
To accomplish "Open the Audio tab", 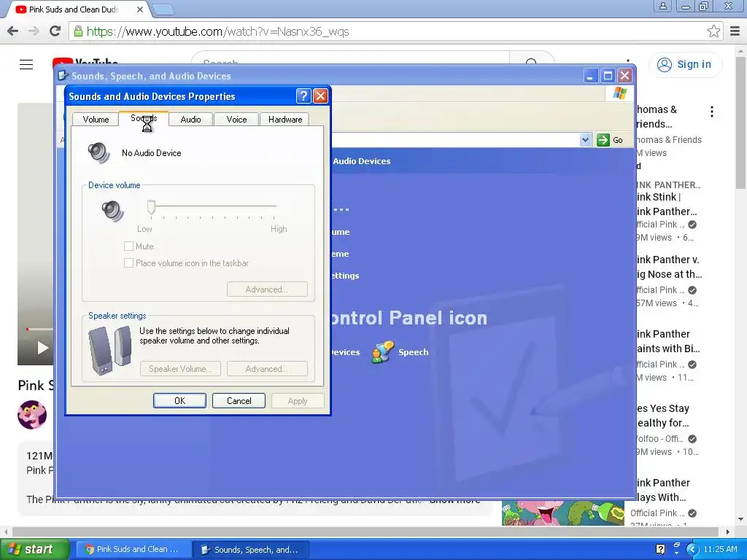I will point(190,119).
